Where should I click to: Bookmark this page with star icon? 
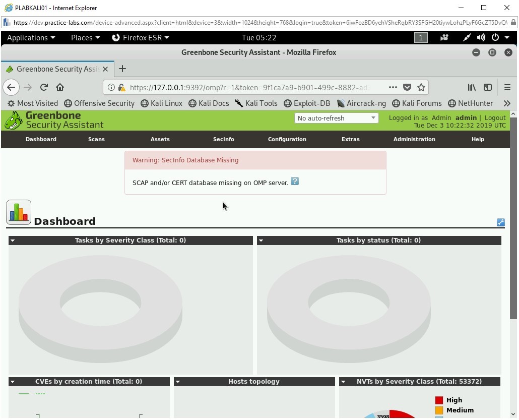tap(421, 87)
